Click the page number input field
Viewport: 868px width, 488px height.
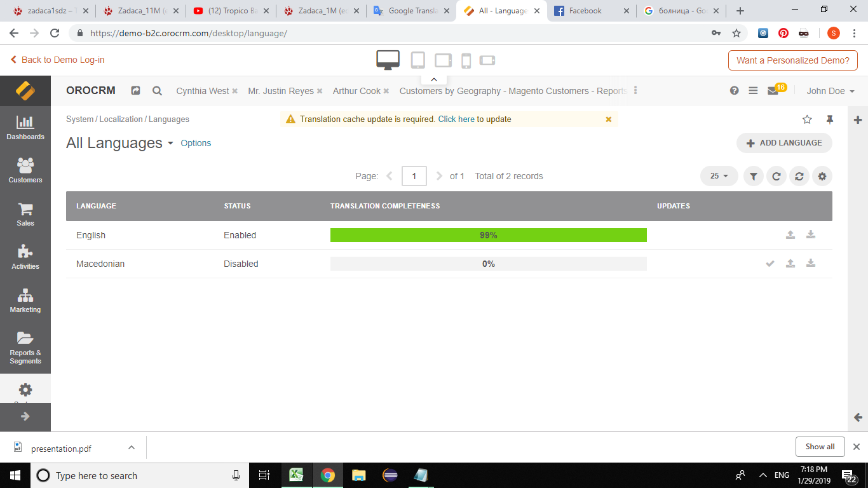[414, 176]
